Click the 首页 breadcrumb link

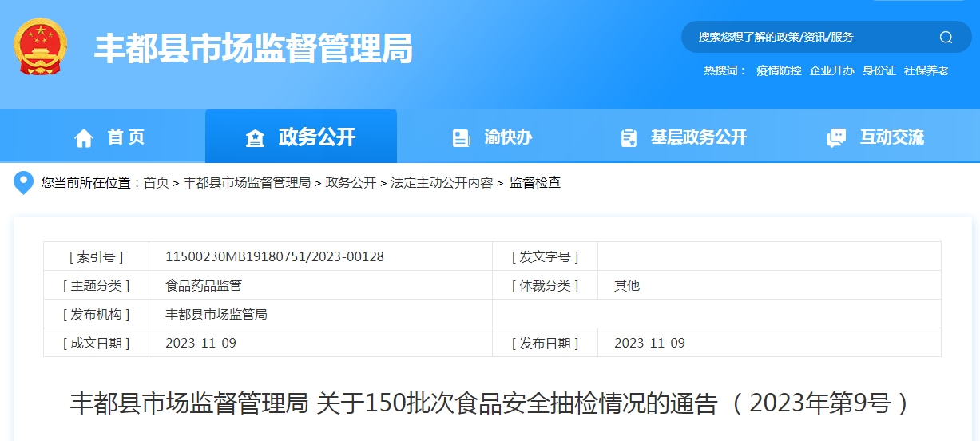(156, 183)
